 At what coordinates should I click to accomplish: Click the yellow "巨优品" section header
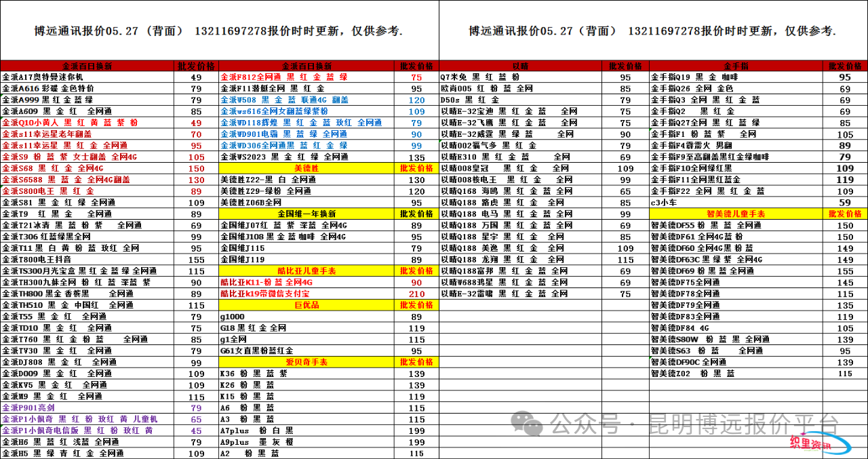[x=307, y=305]
